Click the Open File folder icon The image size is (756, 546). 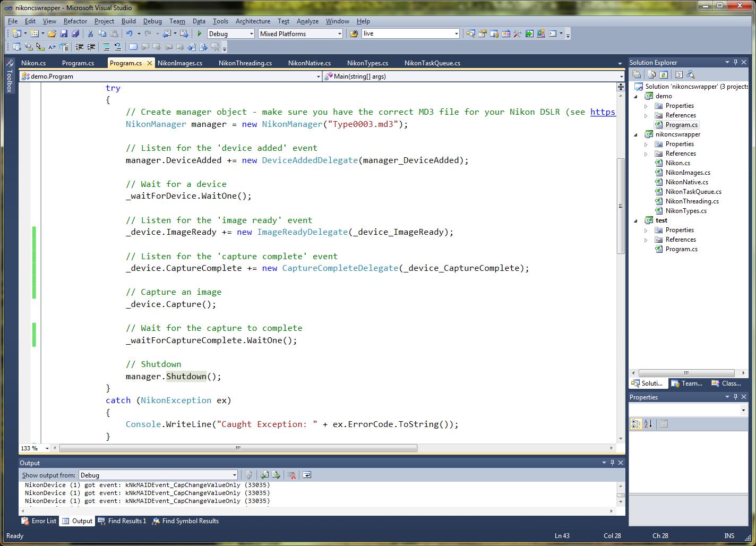click(51, 33)
